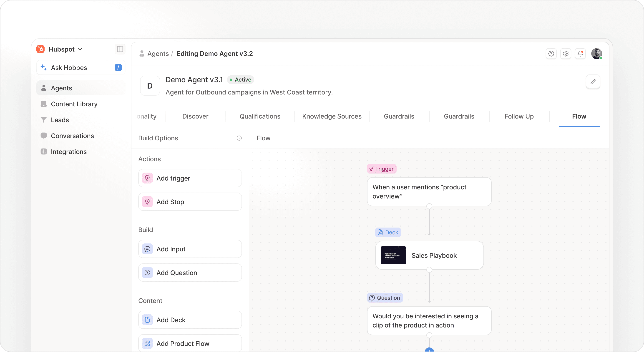Switch to the Knowledge Sources tab
The height and width of the screenshot is (352, 644).
click(x=332, y=116)
